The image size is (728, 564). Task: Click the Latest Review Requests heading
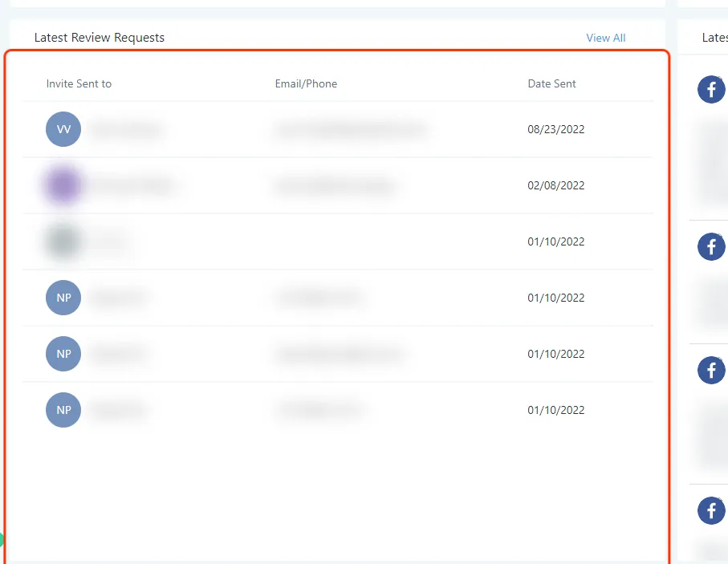100,38
